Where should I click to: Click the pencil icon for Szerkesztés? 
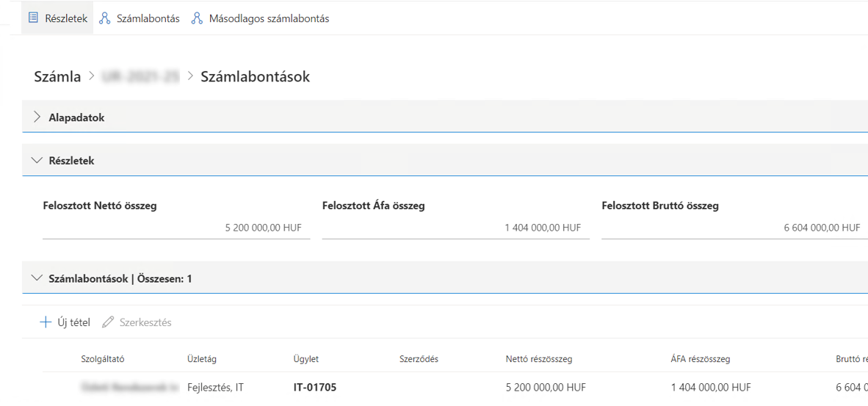point(108,322)
